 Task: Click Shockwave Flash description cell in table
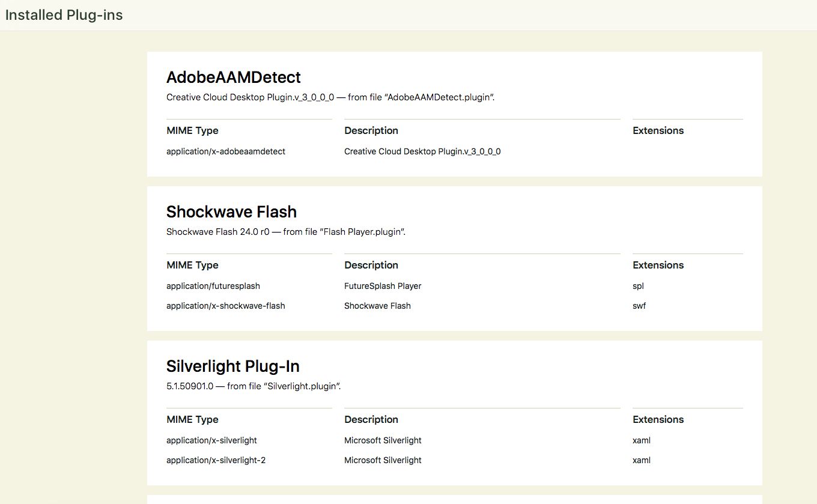(x=377, y=306)
